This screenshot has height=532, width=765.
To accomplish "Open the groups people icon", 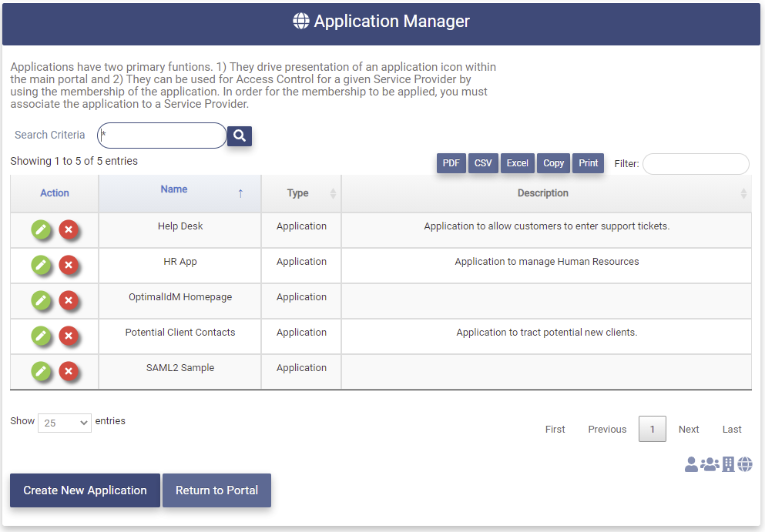I will click(710, 464).
